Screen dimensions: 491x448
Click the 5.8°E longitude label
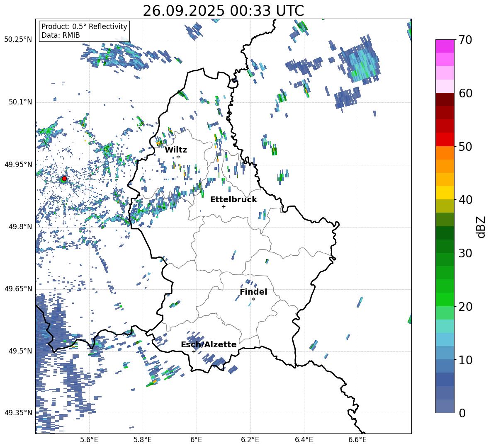click(143, 440)
